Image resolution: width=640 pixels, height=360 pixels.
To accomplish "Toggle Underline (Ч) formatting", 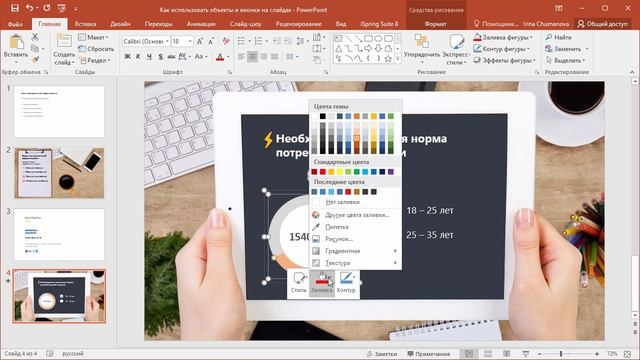I will coord(149,57).
